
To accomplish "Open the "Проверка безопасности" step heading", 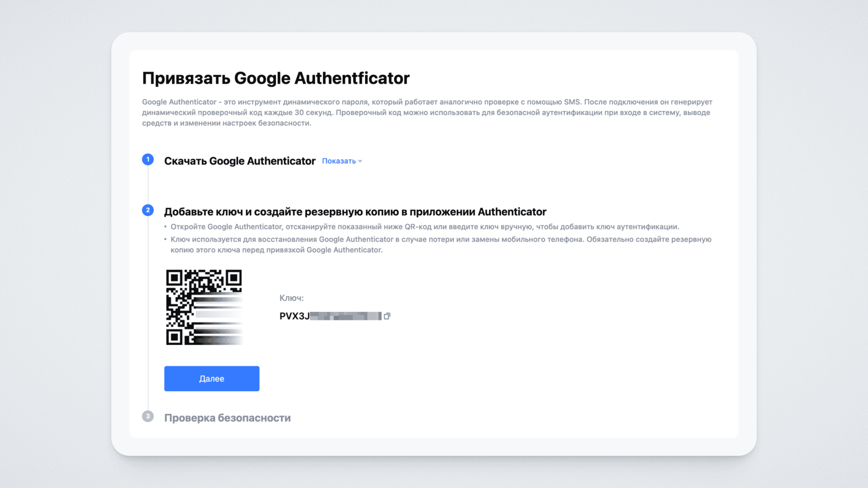I will click(x=227, y=418).
